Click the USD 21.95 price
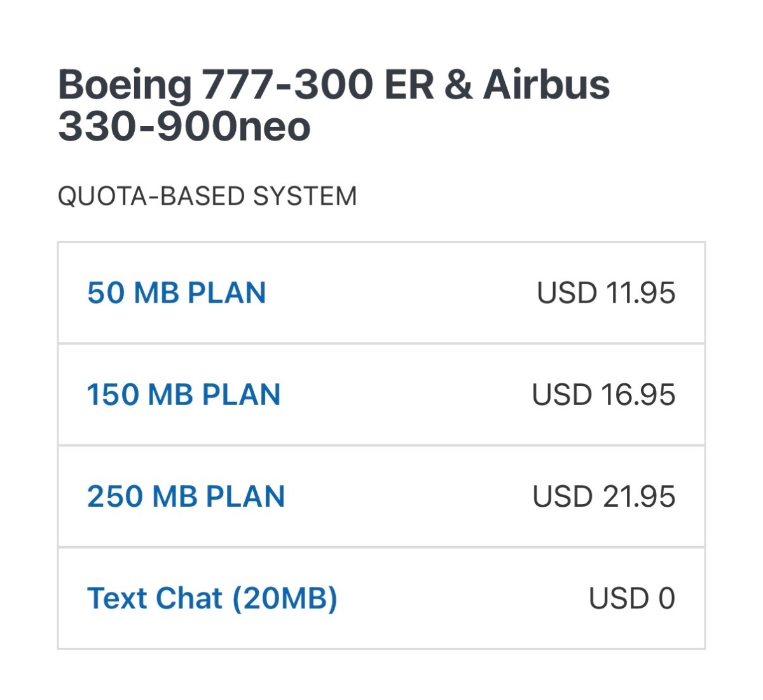 603,497
